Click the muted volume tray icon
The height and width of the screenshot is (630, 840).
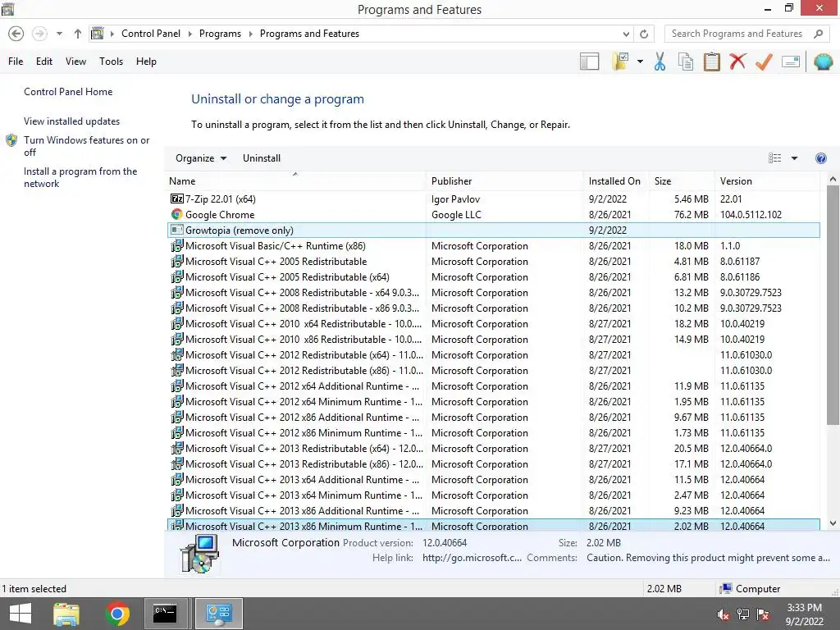[x=724, y=614]
